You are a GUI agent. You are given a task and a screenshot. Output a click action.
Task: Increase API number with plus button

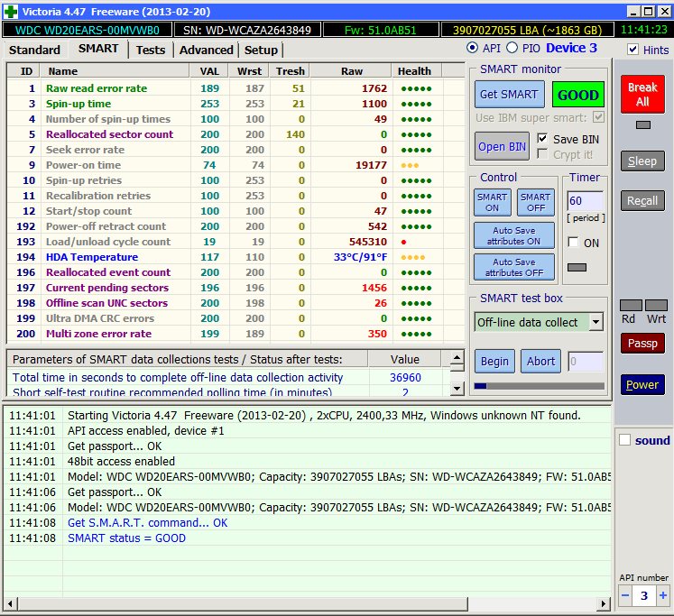(x=663, y=596)
